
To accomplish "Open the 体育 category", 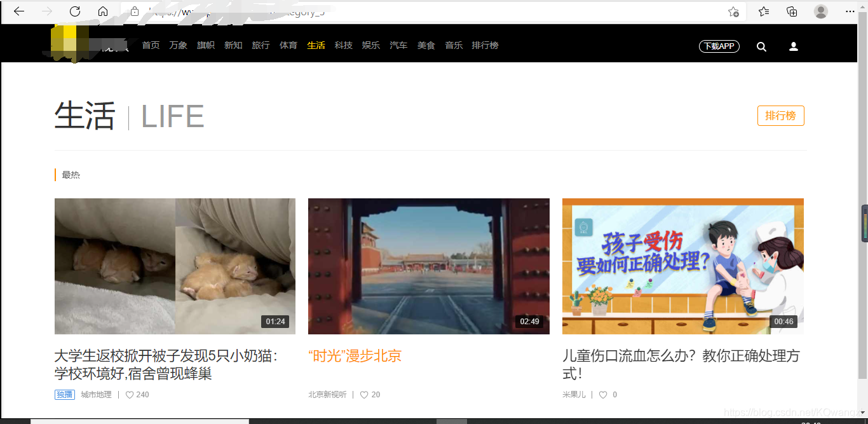I will (x=288, y=45).
